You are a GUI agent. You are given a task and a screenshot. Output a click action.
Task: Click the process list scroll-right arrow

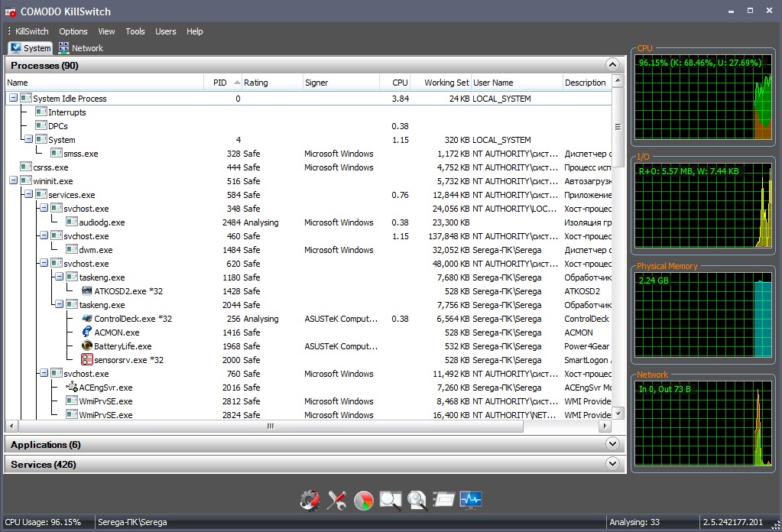pyautogui.click(x=605, y=427)
